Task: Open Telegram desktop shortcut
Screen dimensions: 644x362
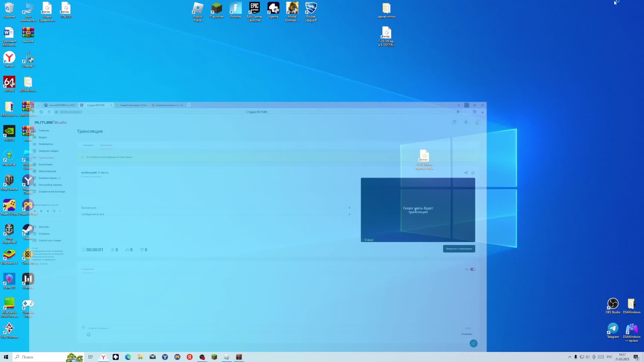Action: [x=612, y=328]
